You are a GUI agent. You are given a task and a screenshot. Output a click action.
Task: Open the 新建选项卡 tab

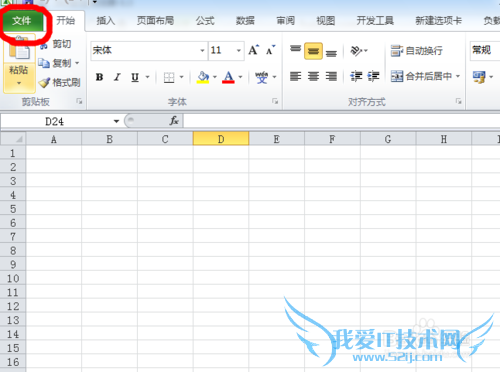pos(438,21)
